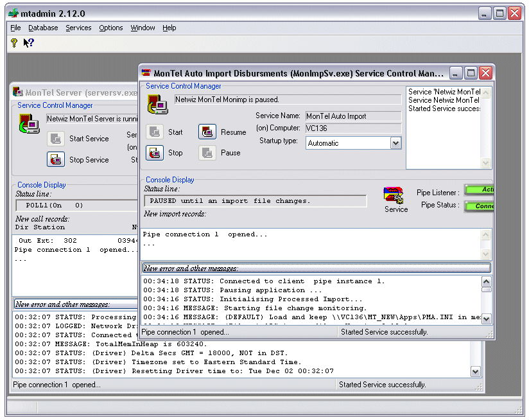Select MonTel Server log line 'TotalMemInHeap is 603240.'
Image resolution: width=529 pixels, height=420 pixels.
(x=110, y=344)
